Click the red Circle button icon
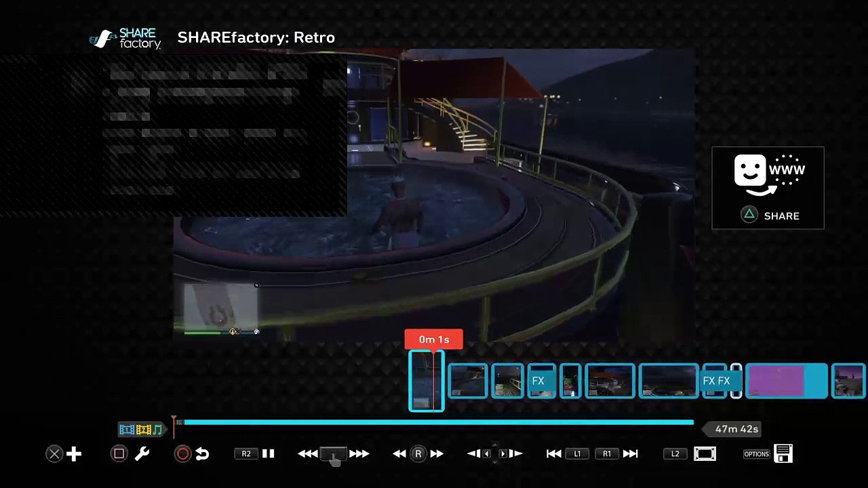The height and width of the screenshot is (488, 868). click(182, 454)
